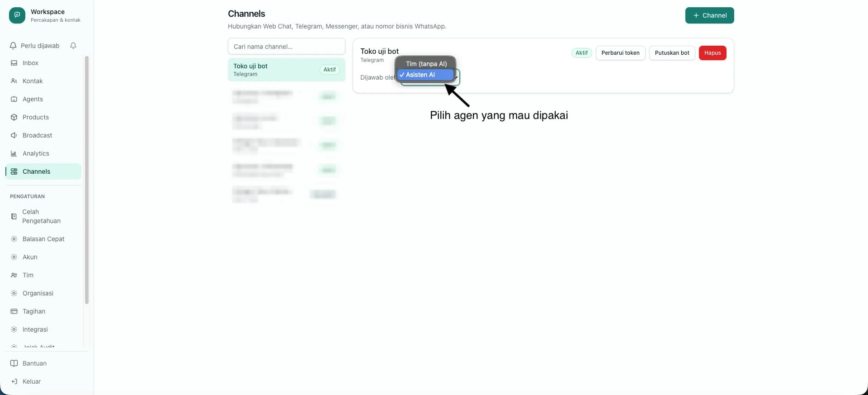The height and width of the screenshot is (395, 868).
Task: Click the Agents robot icon
Action: (x=14, y=99)
